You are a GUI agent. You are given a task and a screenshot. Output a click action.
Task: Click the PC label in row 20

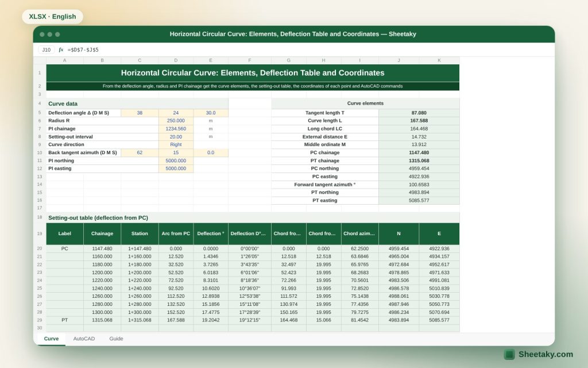64,248
